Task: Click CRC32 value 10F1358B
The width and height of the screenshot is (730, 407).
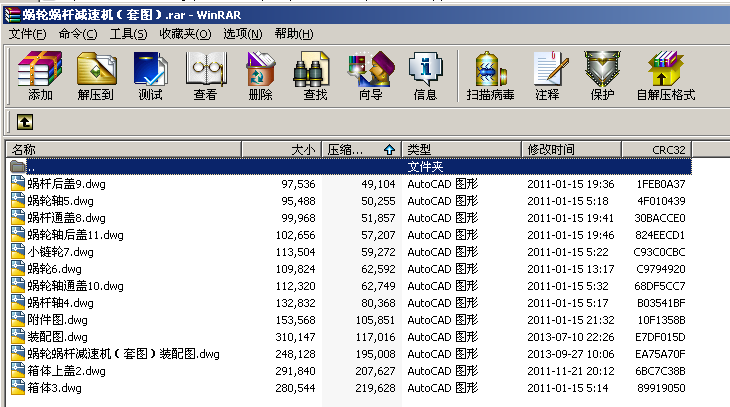Action: tap(661, 320)
